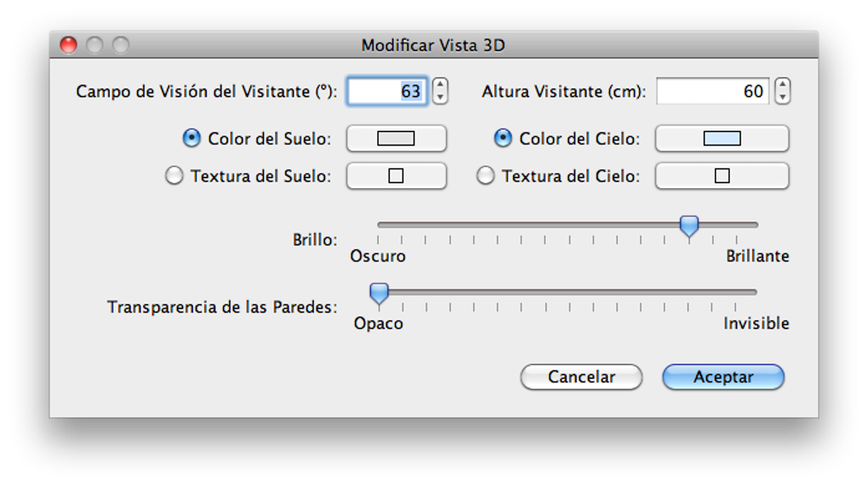This screenshot has height=486, width=868.
Task: Click the Transparencia de las Paredes slider handle
Action: [x=379, y=293]
